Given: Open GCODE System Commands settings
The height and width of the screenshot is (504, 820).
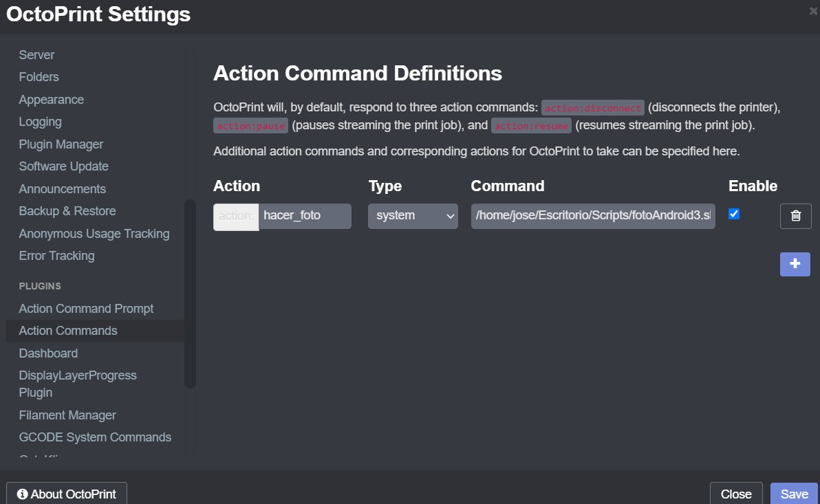Looking at the screenshot, I should pos(95,437).
